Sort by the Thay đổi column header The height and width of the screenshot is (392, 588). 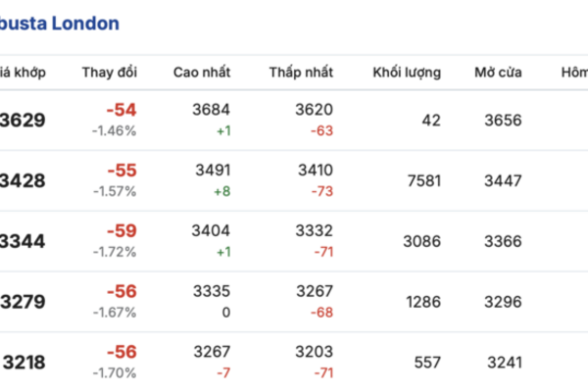[x=110, y=73]
